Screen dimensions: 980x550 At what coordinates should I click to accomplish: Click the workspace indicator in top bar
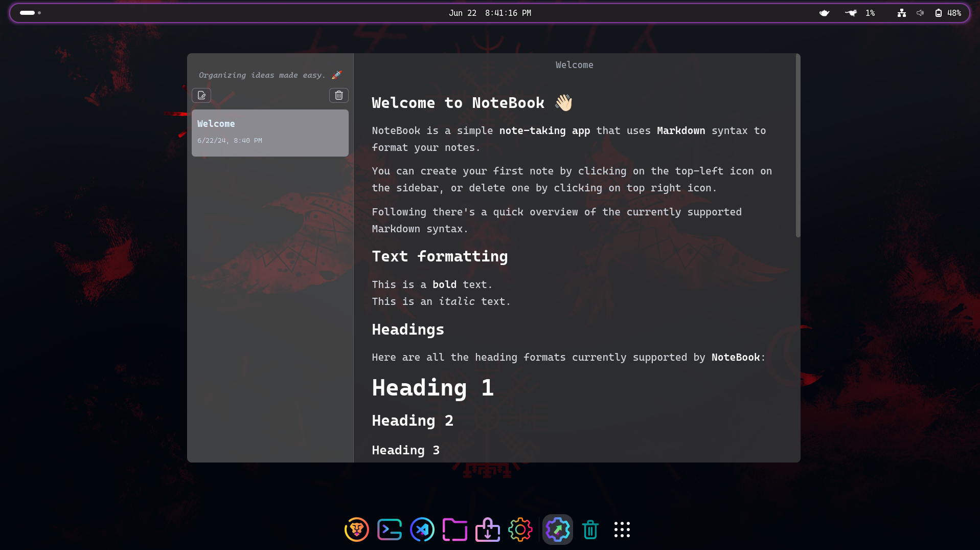click(x=30, y=13)
